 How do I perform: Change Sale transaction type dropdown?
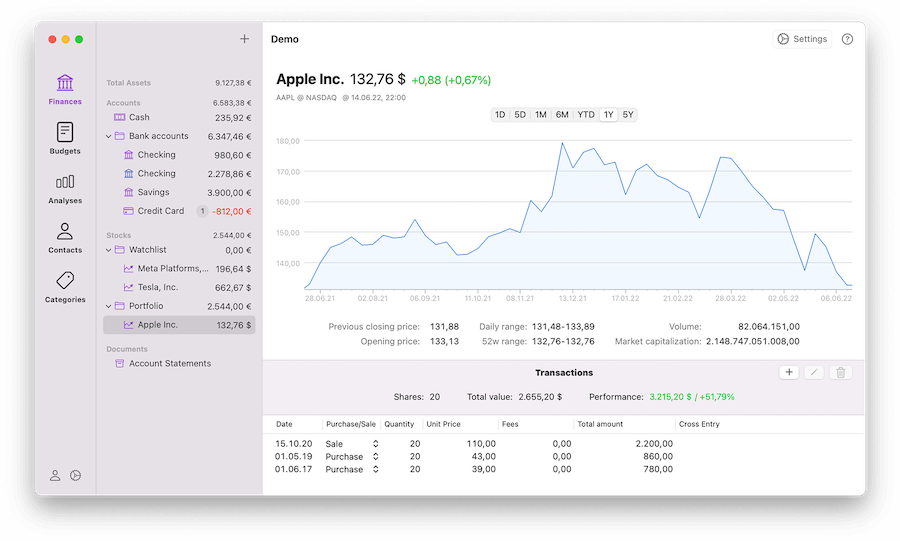click(x=376, y=443)
